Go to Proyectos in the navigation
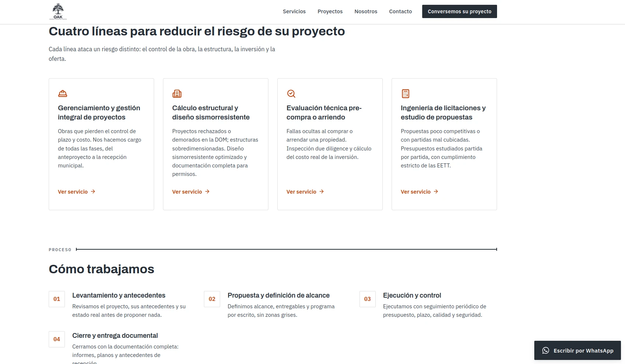625x364 pixels. 330,11
